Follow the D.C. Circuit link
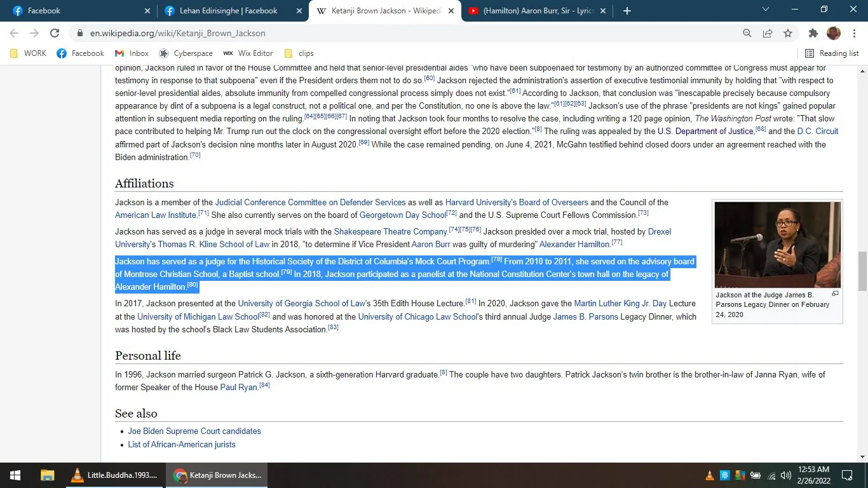Screen dimensions: 868x488 pos(818,132)
